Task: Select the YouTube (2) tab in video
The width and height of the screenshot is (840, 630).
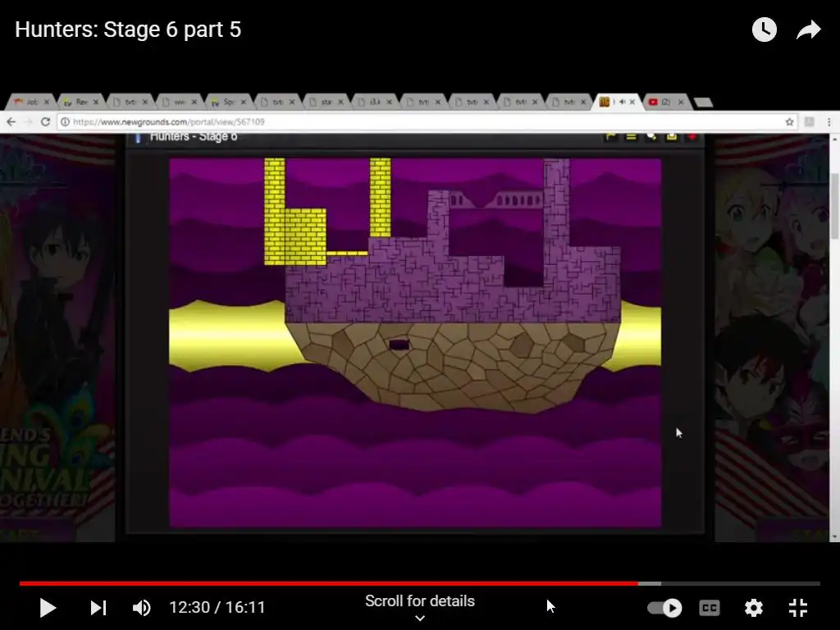Action: pyautogui.click(x=667, y=102)
